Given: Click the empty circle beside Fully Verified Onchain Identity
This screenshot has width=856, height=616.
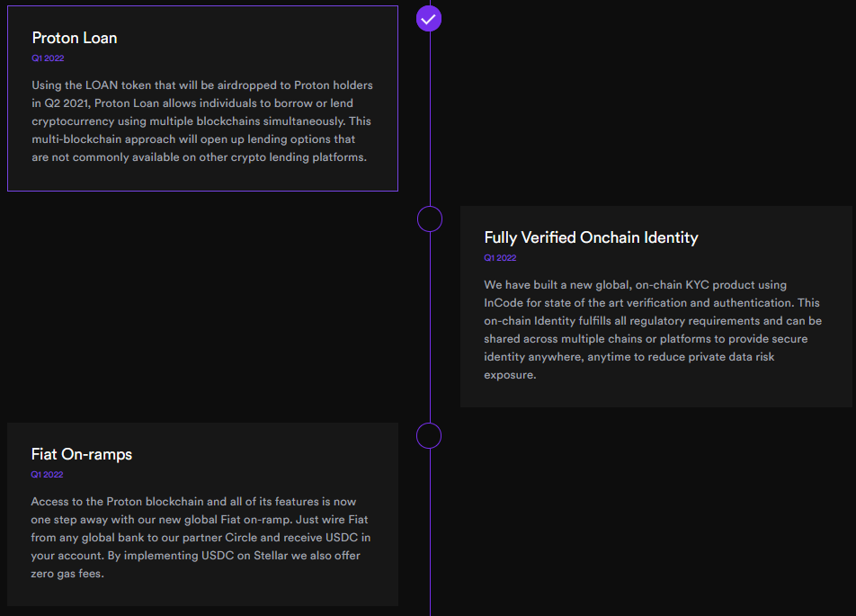Looking at the screenshot, I should coord(430,219).
